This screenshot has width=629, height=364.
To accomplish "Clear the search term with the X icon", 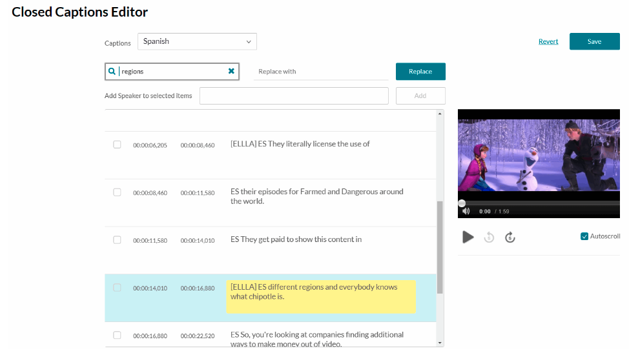I will 231,71.
